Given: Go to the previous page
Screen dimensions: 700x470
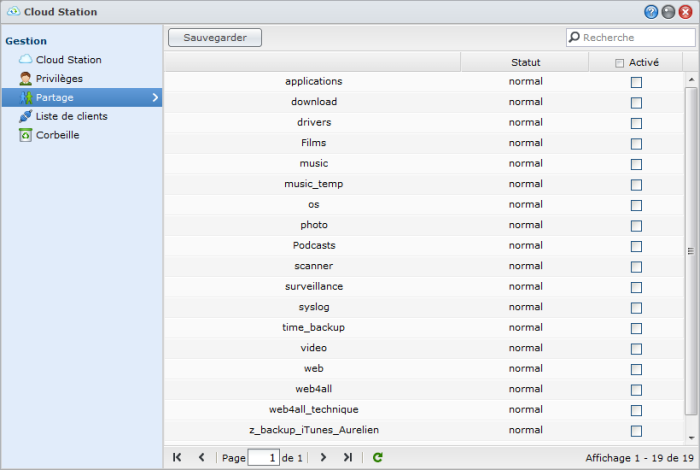Looking at the screenshot, I should (x=201, y=457).
